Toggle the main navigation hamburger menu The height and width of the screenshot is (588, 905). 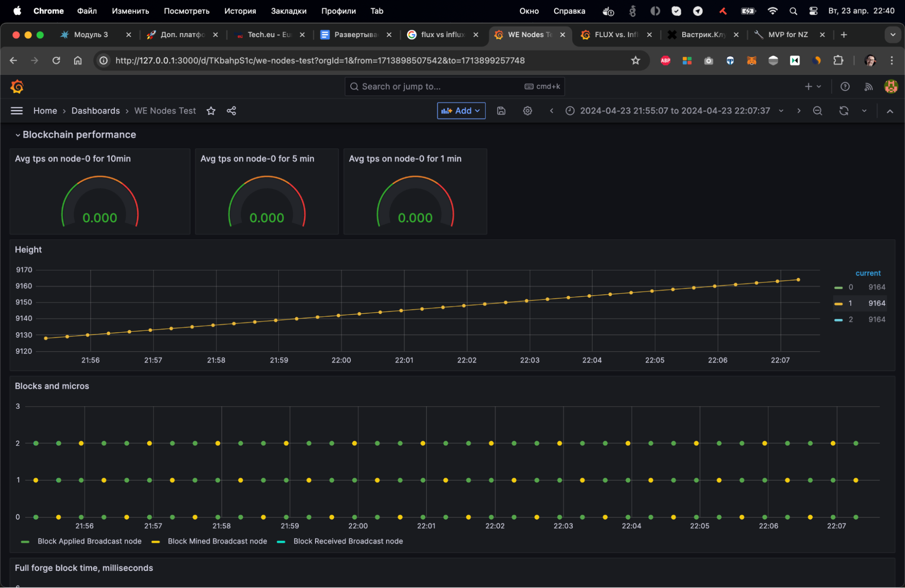tap(17, 111)
